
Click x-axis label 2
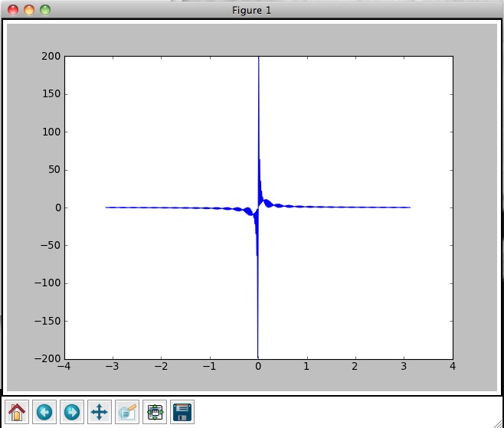click(355, 366)
